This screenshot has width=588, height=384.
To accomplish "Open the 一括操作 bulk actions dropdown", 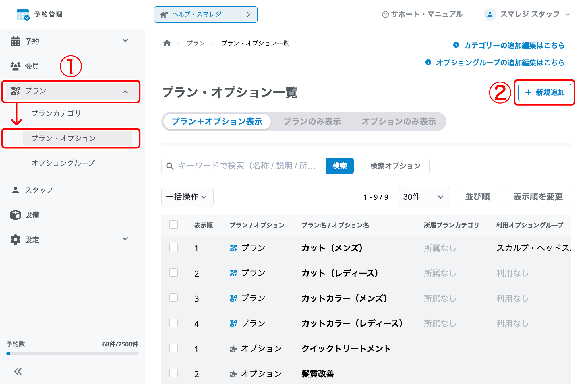I will pyautogui.click(x=187, y=197).
